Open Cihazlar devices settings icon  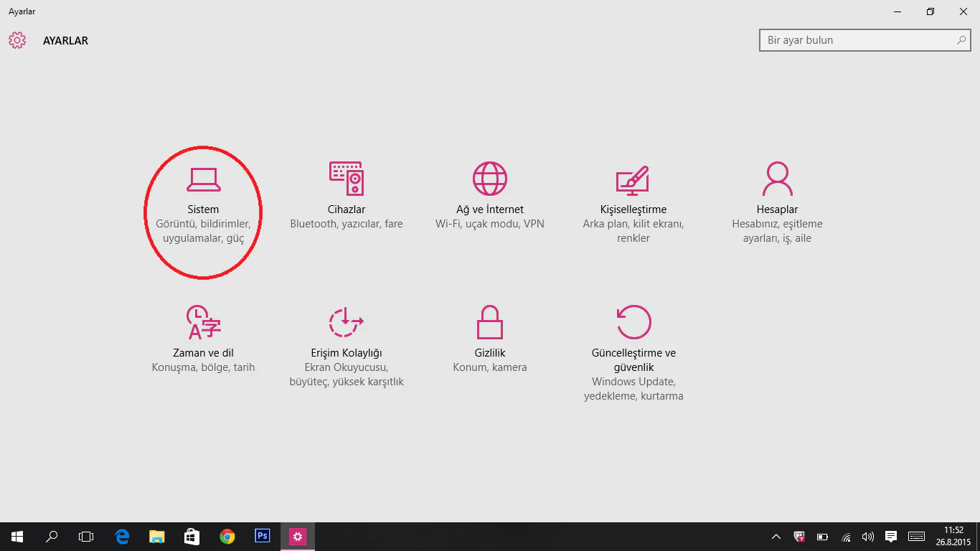click(x=347, y=179)
